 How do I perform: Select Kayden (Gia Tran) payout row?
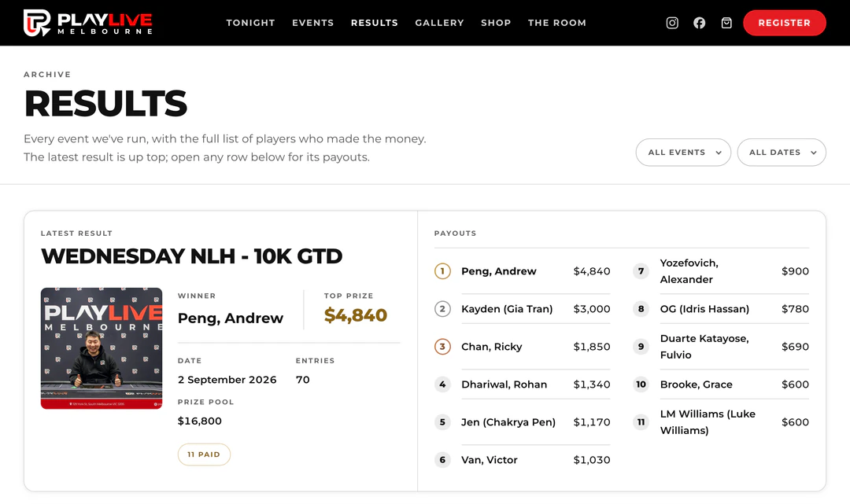(x=522, y=309)
